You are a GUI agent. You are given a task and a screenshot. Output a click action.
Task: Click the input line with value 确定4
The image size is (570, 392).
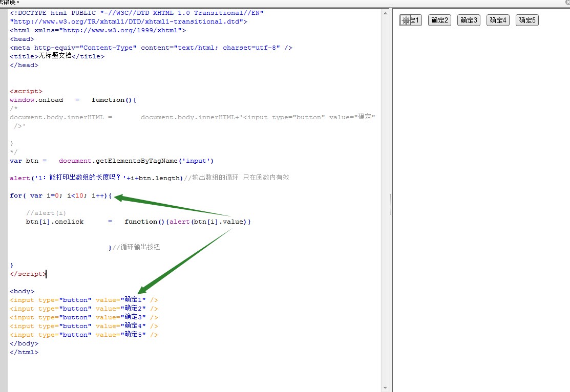(x=84, y=326)
